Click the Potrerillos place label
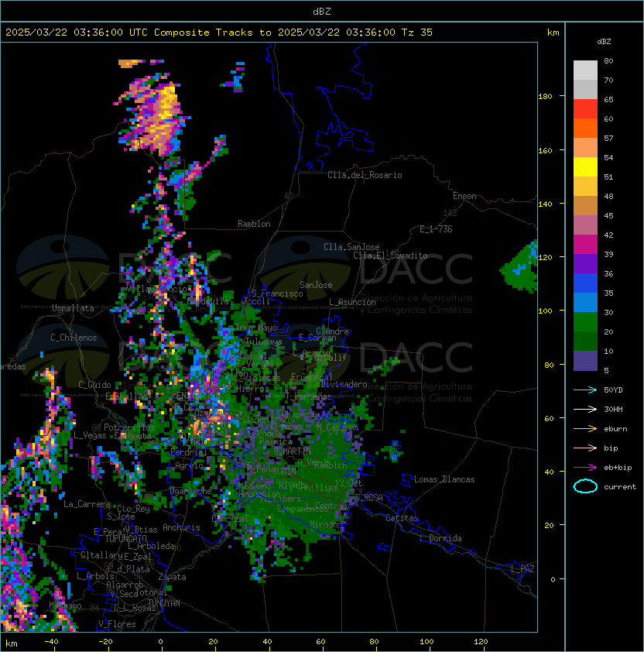The width and height of the screenshot is (644, 652). coord(129,427)
